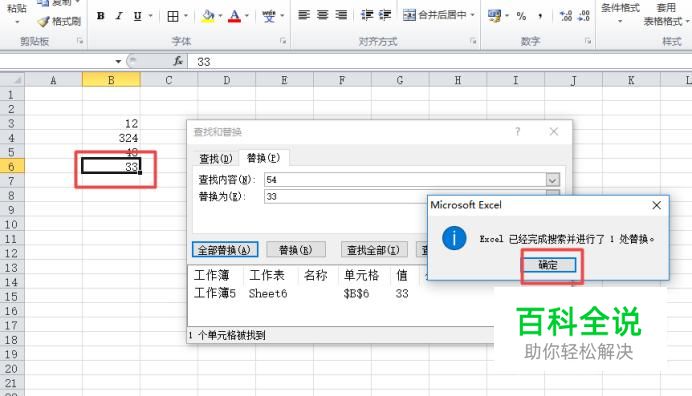The width and height of the screenshot is (692, 396).
Task: Click the 查找内容 field containing 54
Action: tap(405, 180)
